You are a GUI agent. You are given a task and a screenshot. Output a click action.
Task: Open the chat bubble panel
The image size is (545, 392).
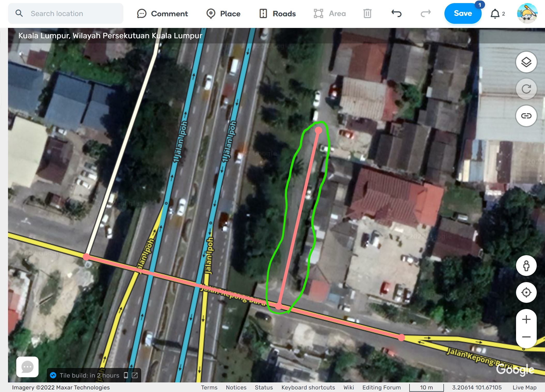tap(27, 367)
